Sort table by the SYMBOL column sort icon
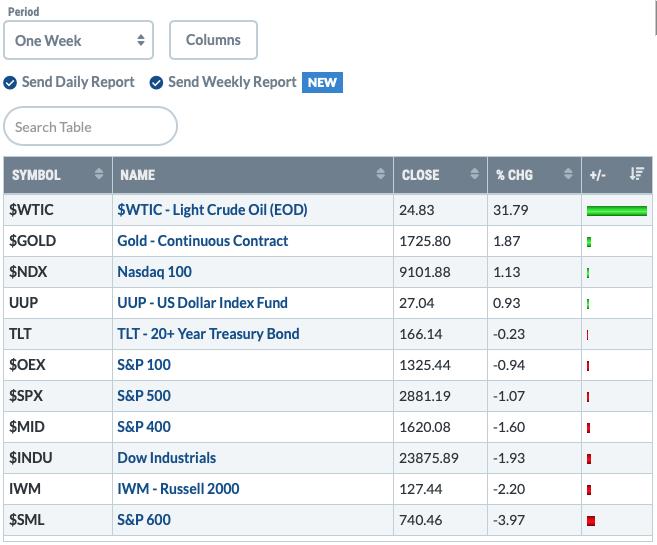This screenshot has height=545, width=657. [x=99, y=173]
